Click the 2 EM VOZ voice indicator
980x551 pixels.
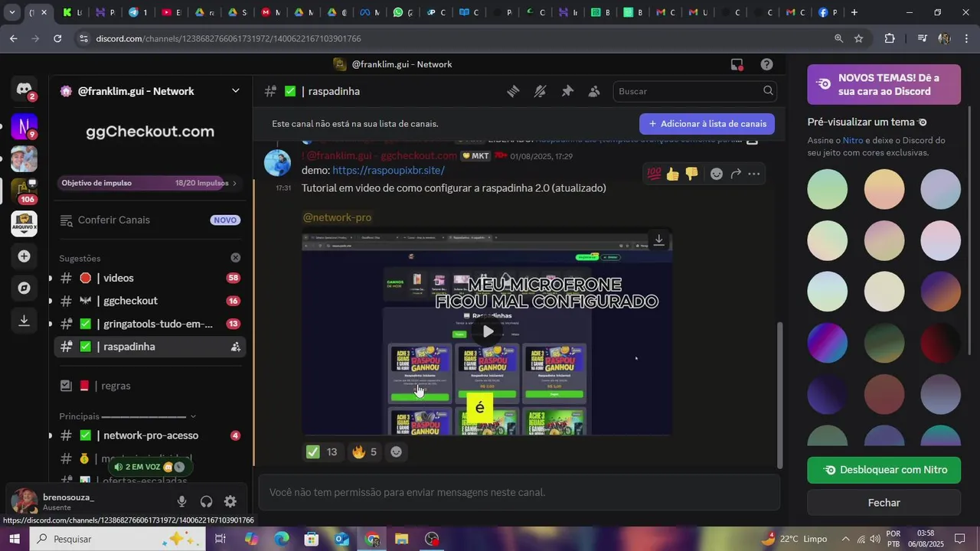[149, 467]
